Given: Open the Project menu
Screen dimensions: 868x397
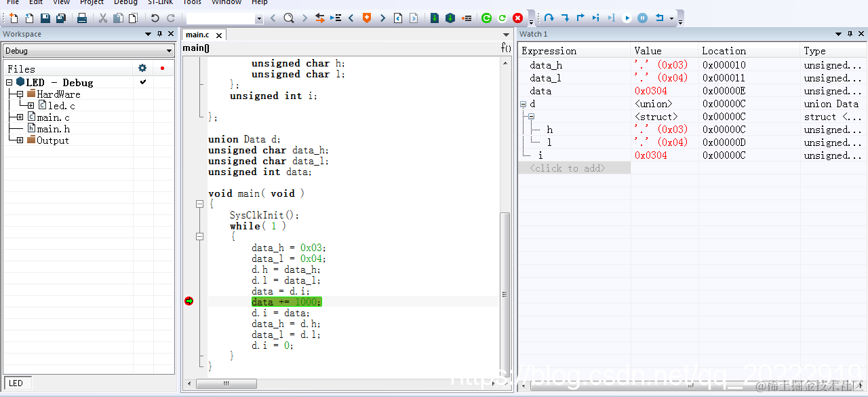Looking at the screenshot, I should click(92, 3).
